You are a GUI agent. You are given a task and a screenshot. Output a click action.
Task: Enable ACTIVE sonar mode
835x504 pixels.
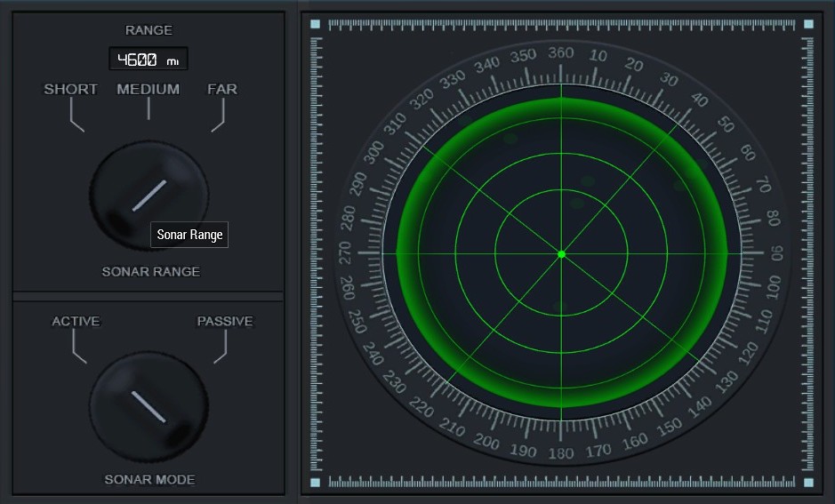[76, 322]
